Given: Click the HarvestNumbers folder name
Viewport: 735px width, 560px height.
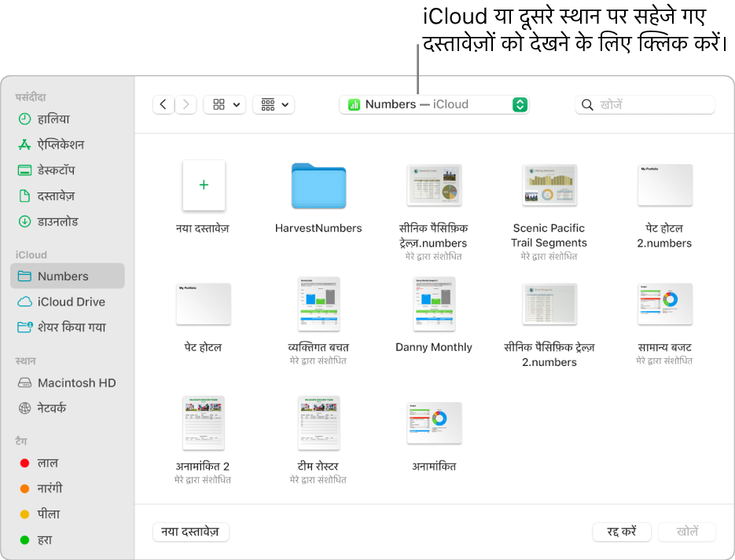Looking at the screenshot, I should [318, 228].
